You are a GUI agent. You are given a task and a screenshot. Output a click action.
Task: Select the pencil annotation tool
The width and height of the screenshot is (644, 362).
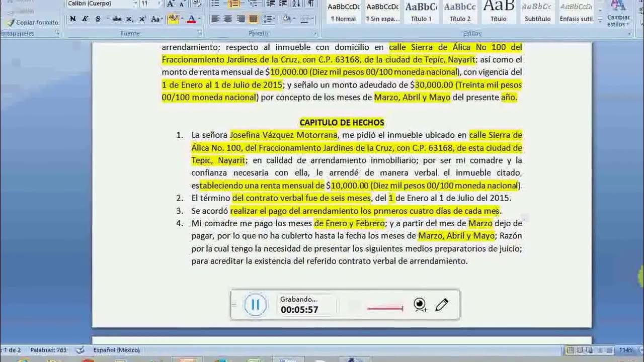[442, 305]
